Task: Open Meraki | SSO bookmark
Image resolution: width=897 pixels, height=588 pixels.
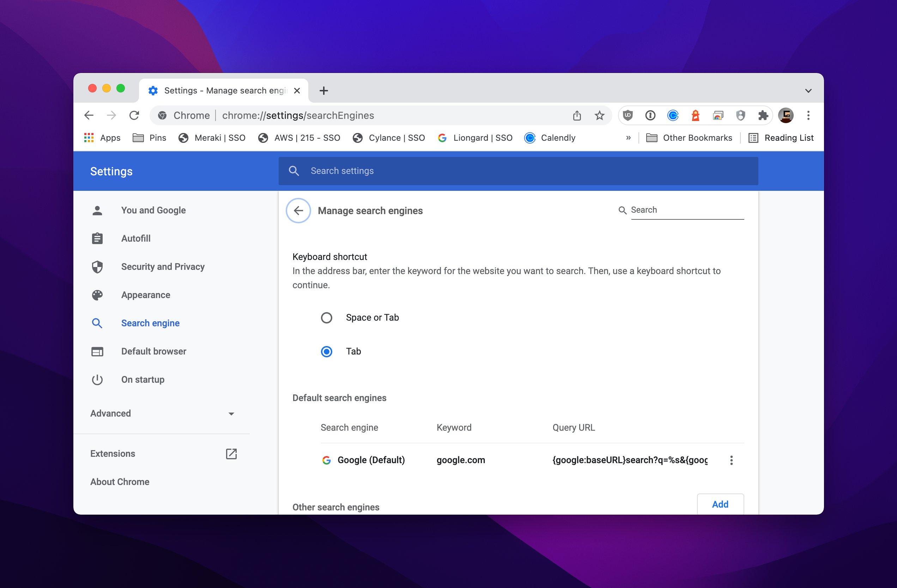Action: point(212,138)
